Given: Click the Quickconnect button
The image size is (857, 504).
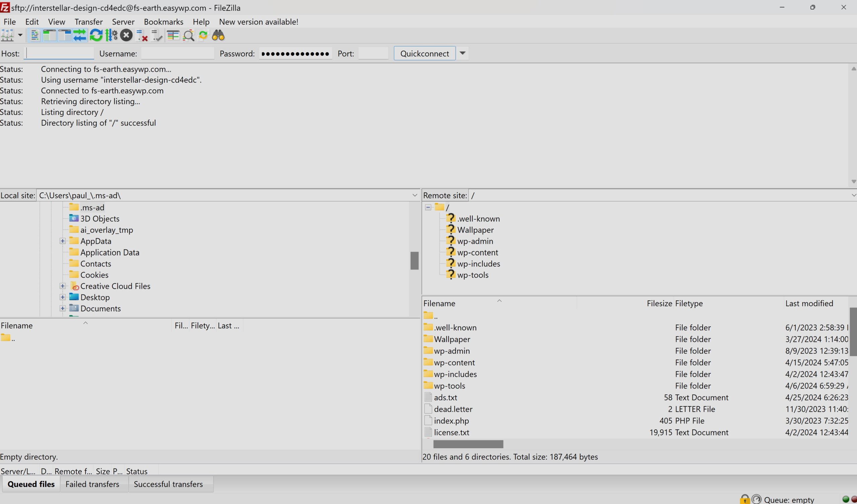Looking at the screenshot, I should [424, 54].
